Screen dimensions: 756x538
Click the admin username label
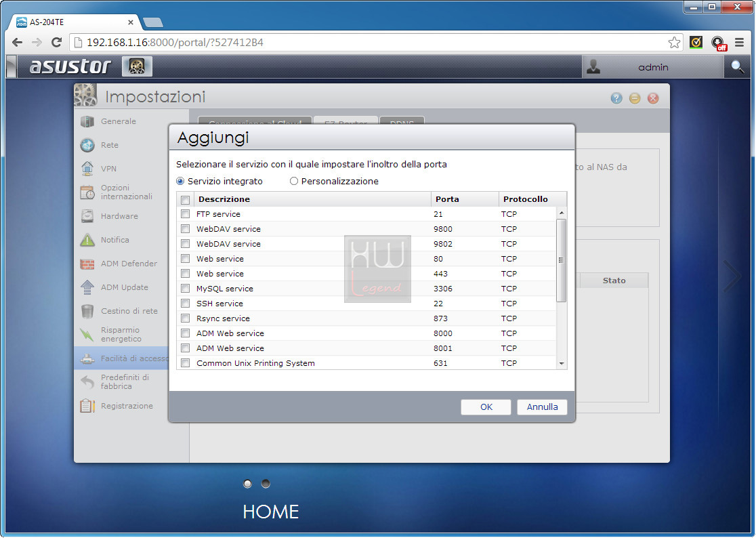tap(653, 68)
